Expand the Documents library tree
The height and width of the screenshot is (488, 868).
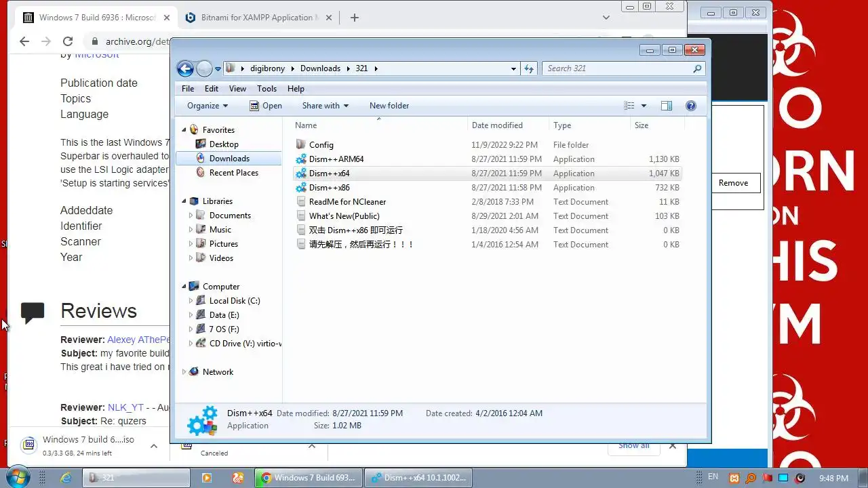pos(191,216)
